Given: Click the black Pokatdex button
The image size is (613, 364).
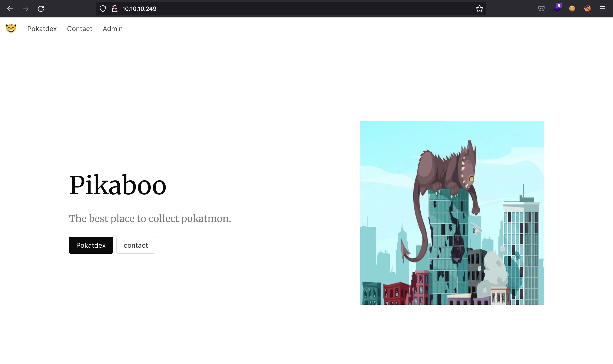Looking at the screenshot, I should coord(91,245).
